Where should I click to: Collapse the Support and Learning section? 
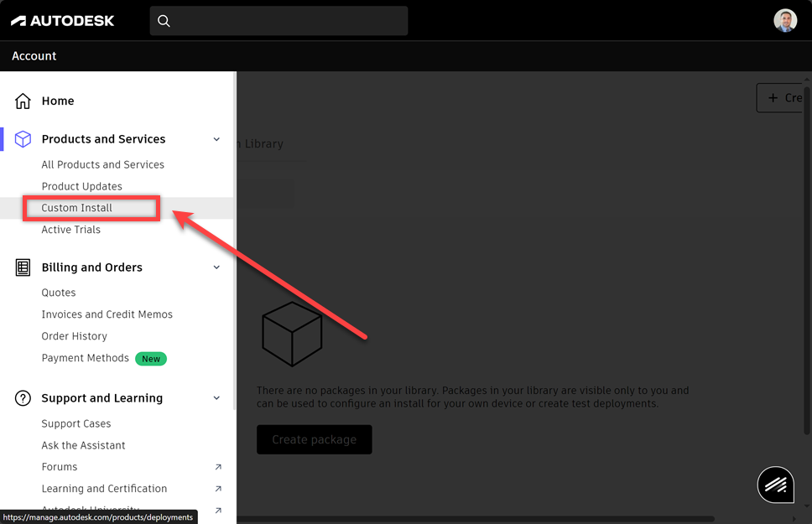pos(216,397)
